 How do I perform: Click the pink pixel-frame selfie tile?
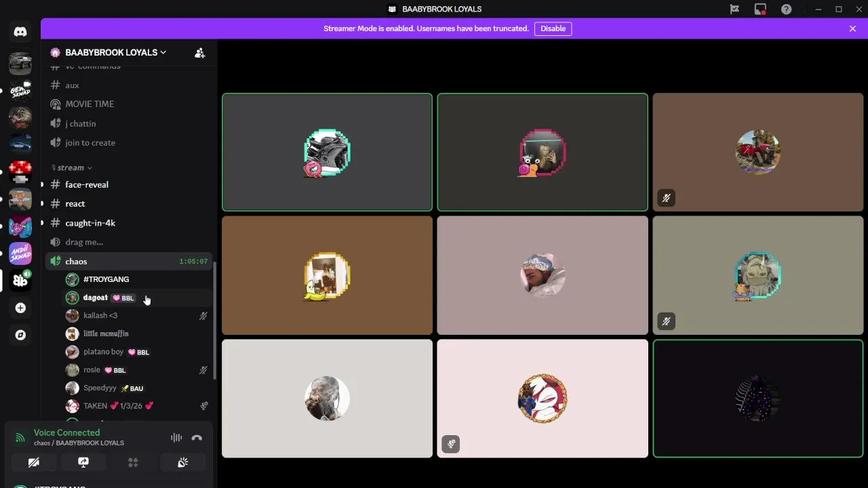coord(542,152)
